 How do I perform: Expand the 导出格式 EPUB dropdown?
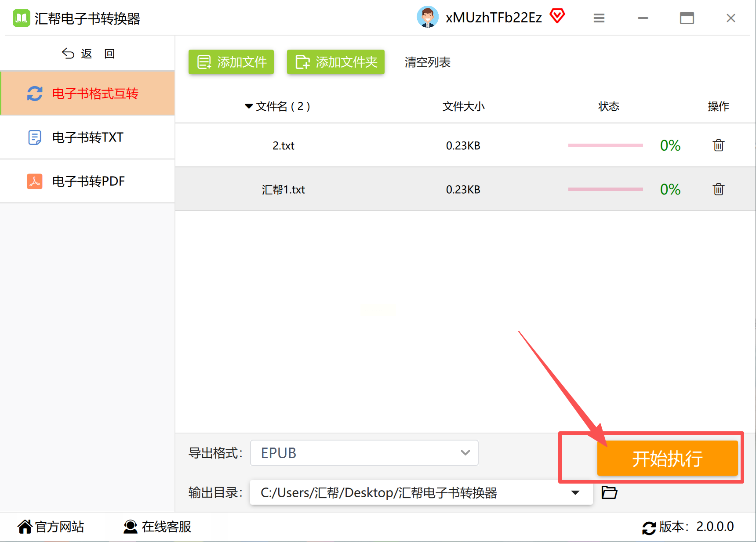pyautogui.click(x=364, y=453)
